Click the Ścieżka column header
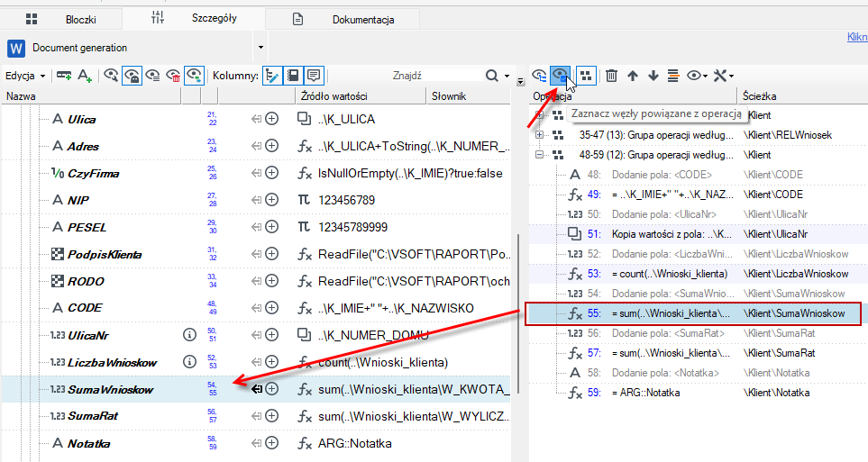Screen dimensions: 868x462 click(x=803, y=96)
